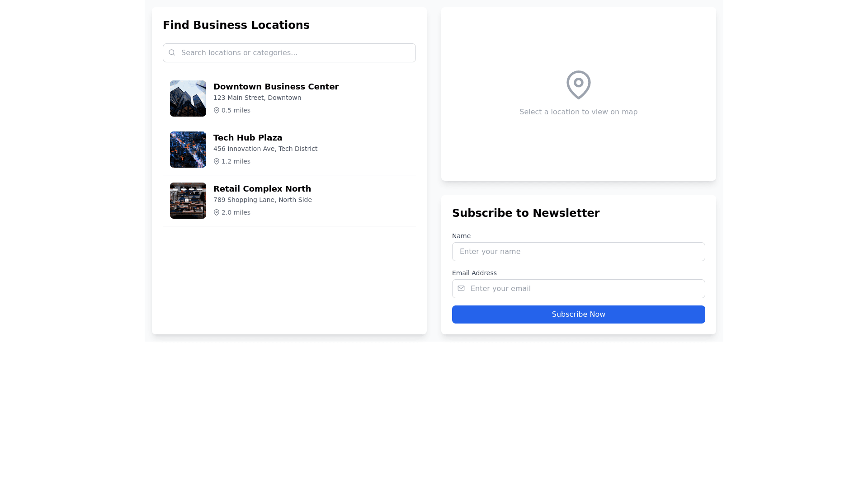Open the Retail Complex North thumbnail
Viewport: 868px width, 488px height.
(x=188, y=201)
